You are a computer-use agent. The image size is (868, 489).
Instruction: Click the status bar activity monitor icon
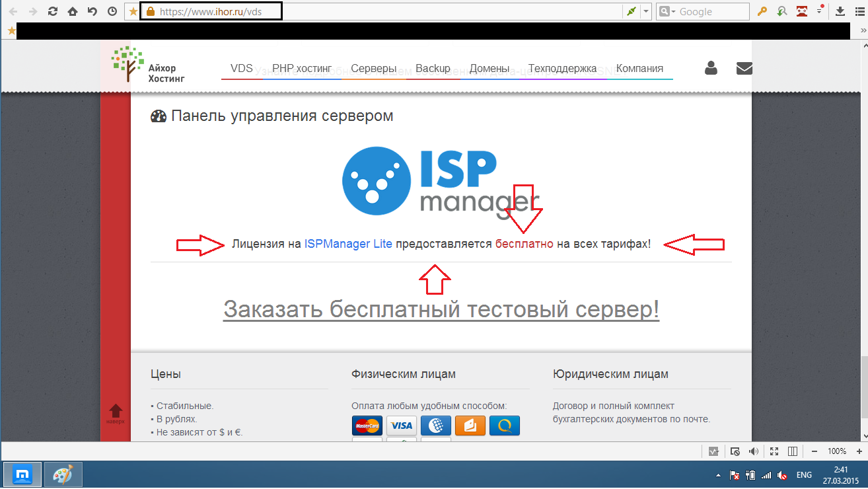pos(713,451)
